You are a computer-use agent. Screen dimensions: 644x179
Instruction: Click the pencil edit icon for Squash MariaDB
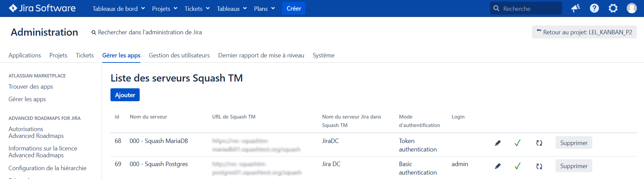pyautogui.click(x=498, y=143)
